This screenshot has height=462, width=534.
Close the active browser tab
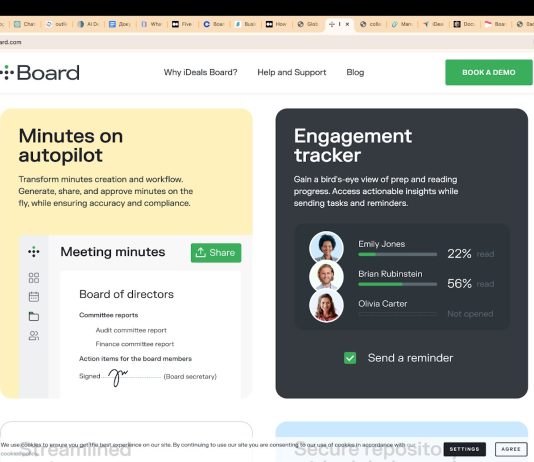point(347,24)
